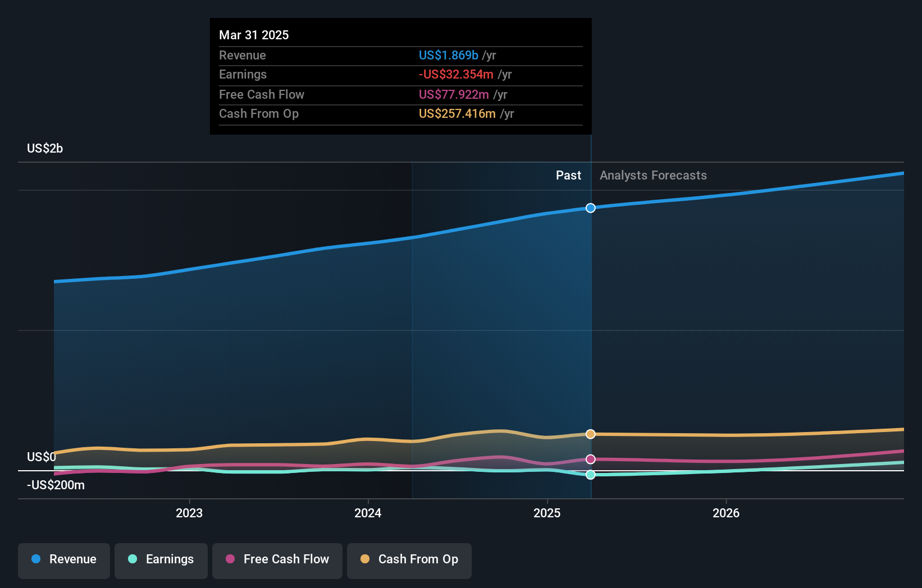Click the 2023 x-axis label
The height and width of the screenshot is (588, 922).
point(189,513)
